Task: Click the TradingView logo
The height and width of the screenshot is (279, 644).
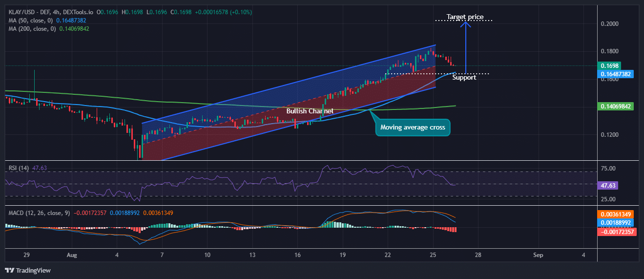Action: pos(28,270)
